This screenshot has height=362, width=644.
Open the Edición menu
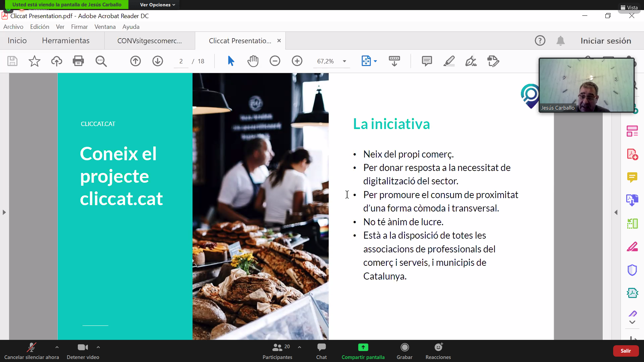[x=40, y=27]
